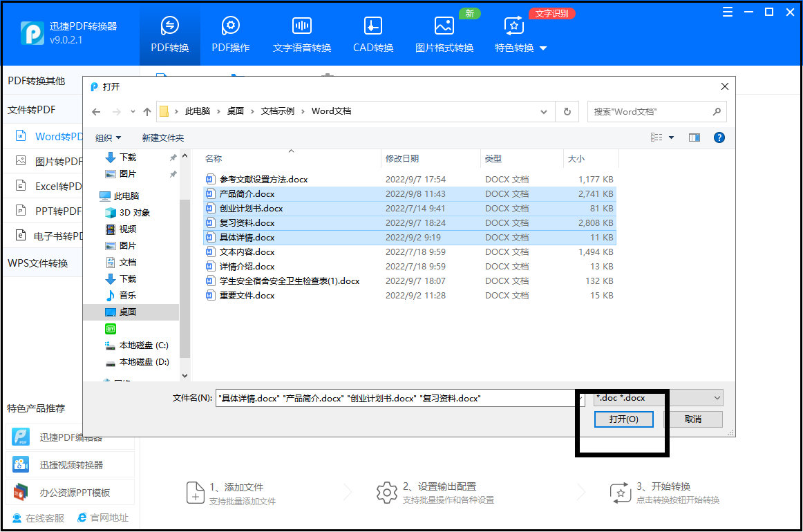The width and height of the screenshot is (803, 532).
Task: Refresh the Word文档 folder
Action: coord(567,112)
